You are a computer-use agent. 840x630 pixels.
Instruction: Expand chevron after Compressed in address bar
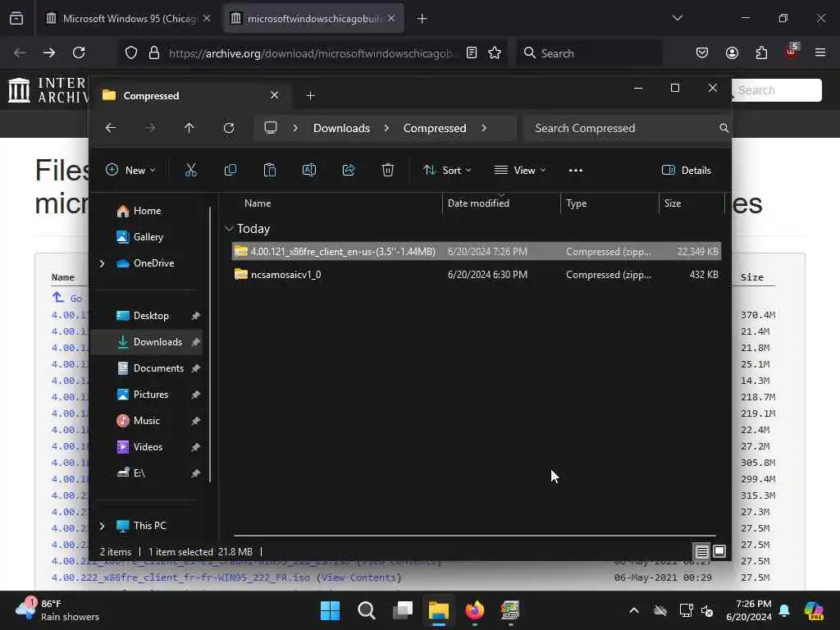484,128
